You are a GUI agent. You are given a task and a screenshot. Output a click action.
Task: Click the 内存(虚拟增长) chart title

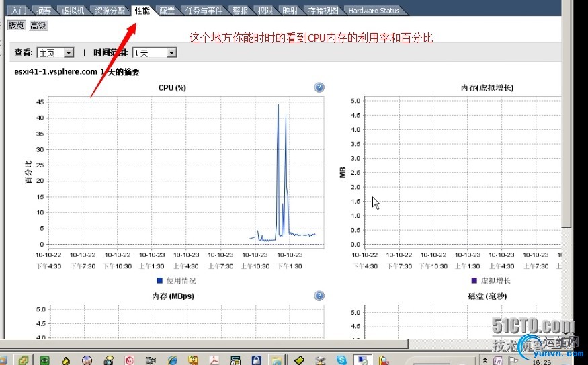pyautogui.click(x=487, y=88)
